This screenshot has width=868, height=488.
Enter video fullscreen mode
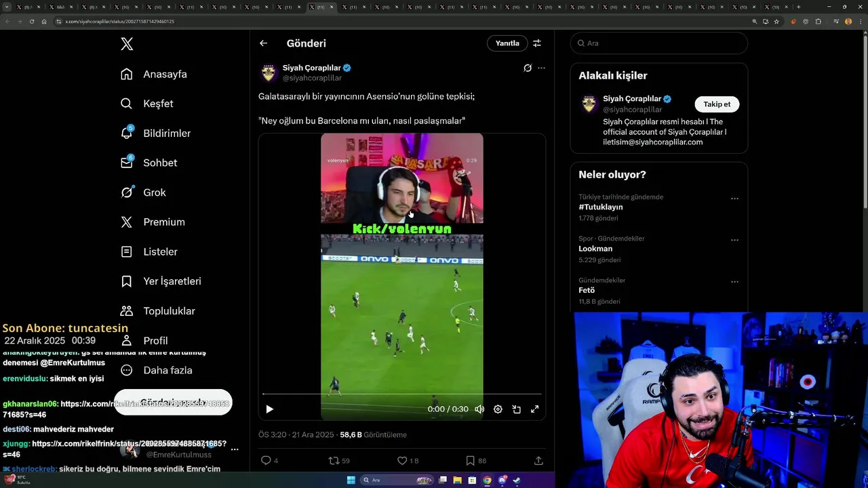534,409
